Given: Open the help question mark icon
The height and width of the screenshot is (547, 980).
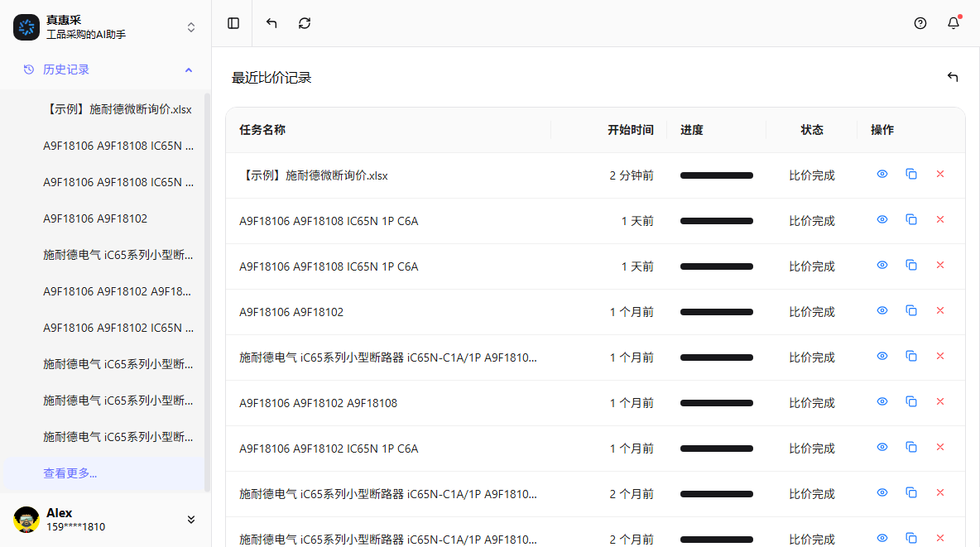Looking at the screenshot, I should pyautogui.click(x=920, y=23).
